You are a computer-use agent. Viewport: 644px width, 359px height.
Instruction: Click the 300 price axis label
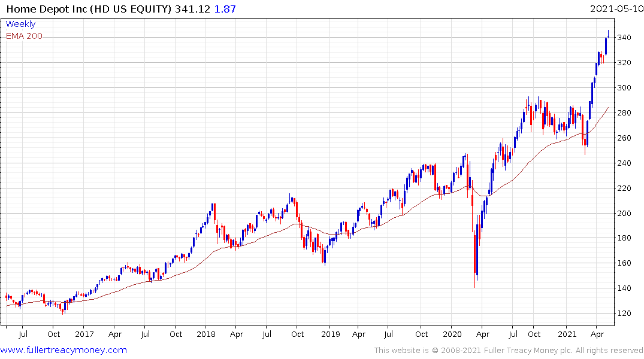tap(624, 88)
